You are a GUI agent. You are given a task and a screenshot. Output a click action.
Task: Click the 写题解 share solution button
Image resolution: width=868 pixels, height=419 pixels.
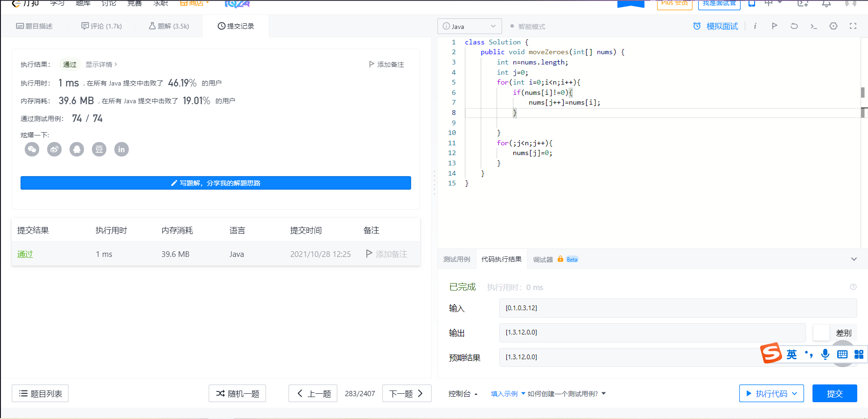(x=216, y=183)
